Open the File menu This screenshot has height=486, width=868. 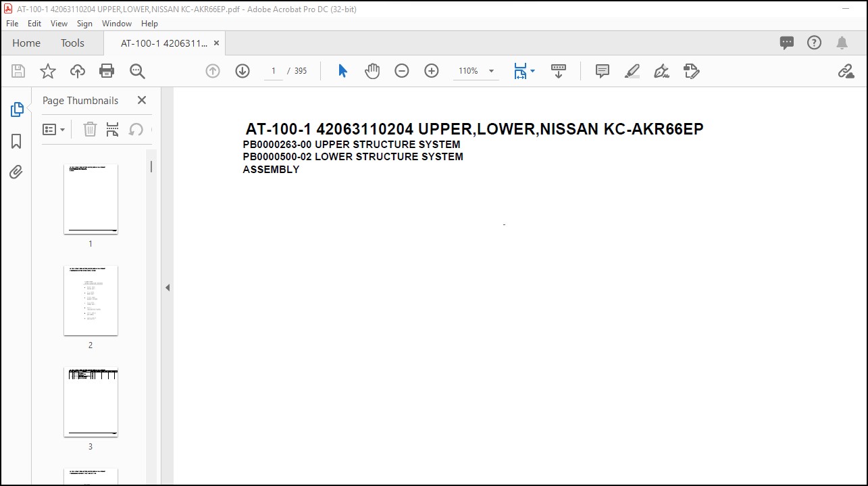tap(12, 23)
